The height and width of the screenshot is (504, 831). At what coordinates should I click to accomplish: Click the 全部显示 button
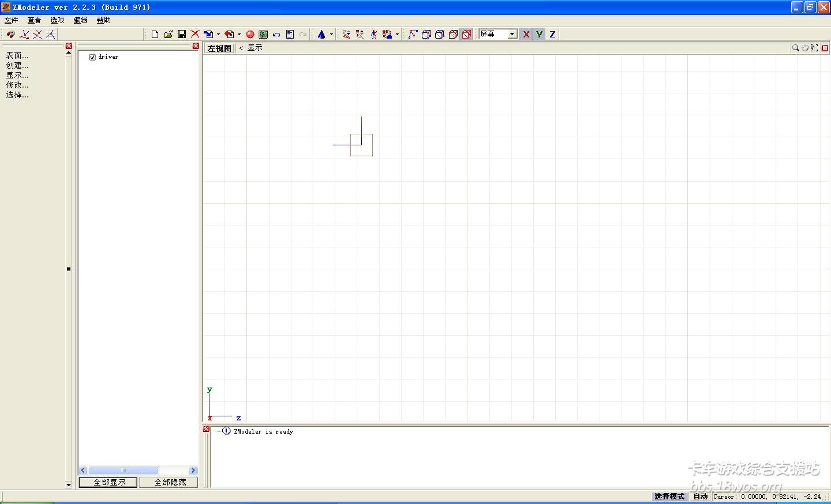click(x=108, y=482)
